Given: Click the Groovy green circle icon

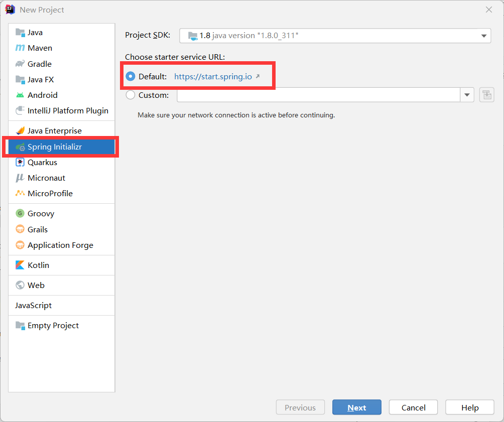Looking at the screenshot, I should pyautogui.click(x=20, y=213).
